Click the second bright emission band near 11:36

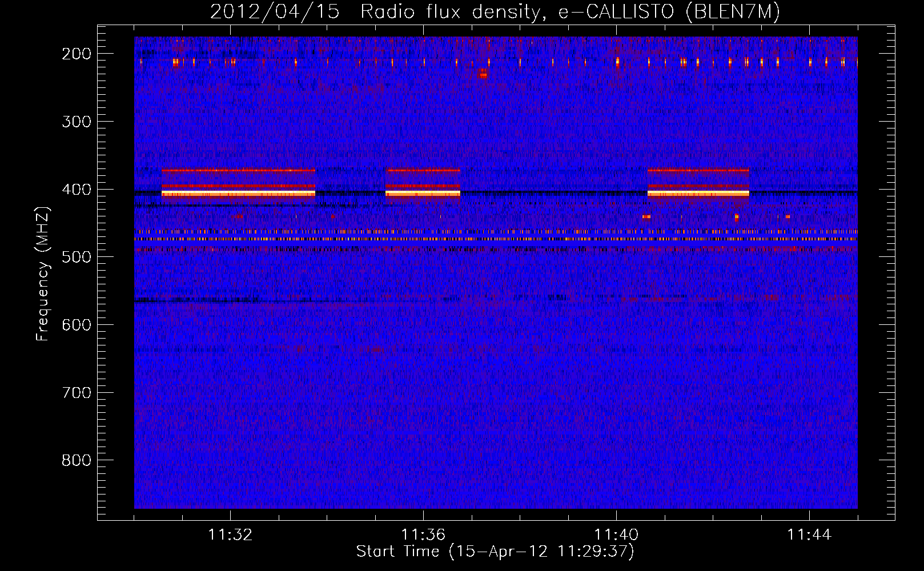pyautogui.click(x=423, y=194)
